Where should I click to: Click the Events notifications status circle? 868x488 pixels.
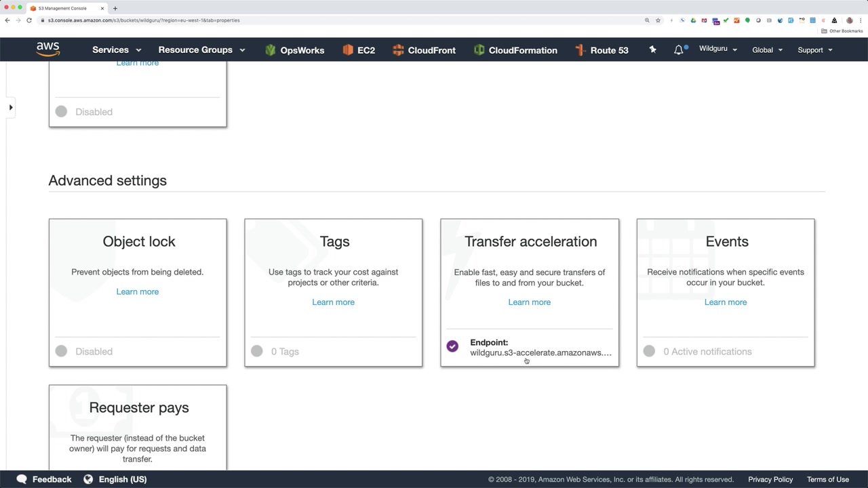(649, 351)
